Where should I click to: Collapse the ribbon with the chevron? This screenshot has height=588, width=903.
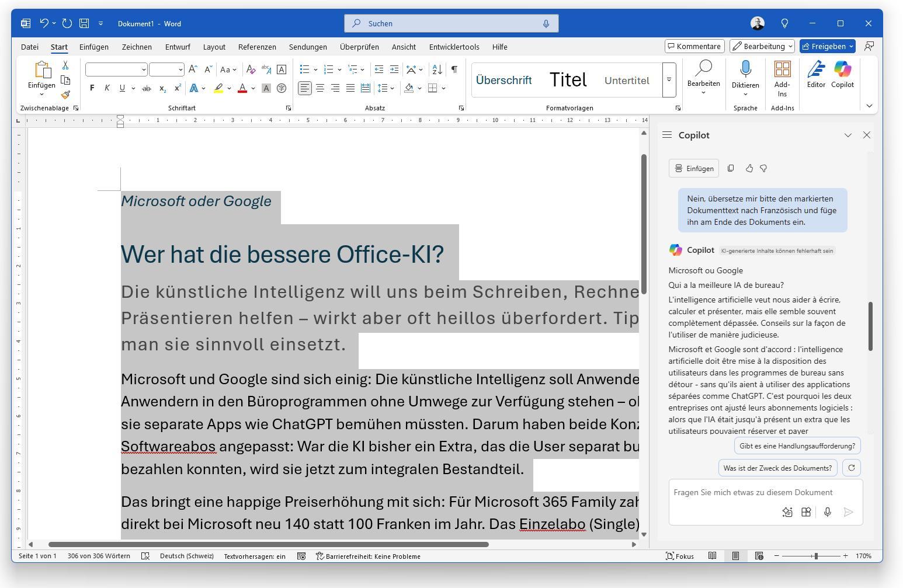[x=869, y=106]
